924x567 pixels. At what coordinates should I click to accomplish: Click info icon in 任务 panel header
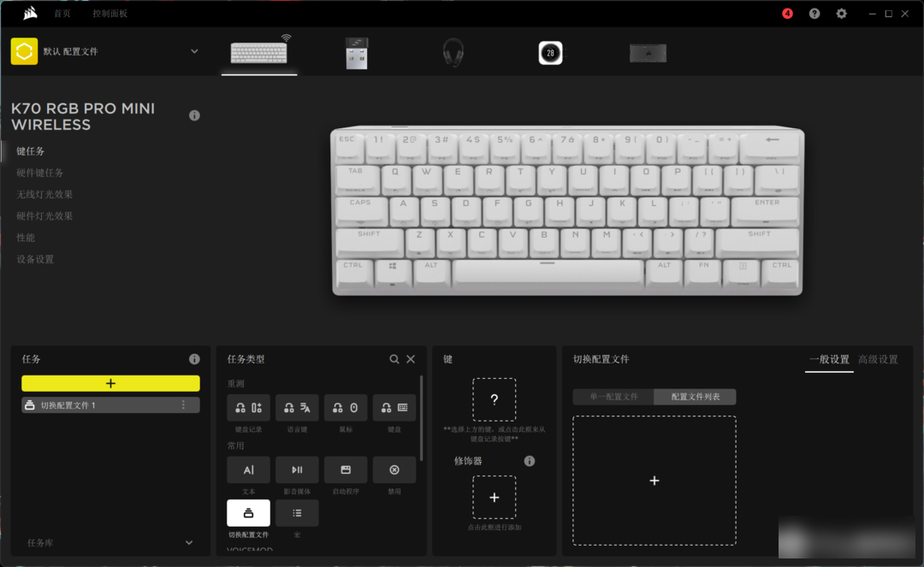click(x=194, y=359)
